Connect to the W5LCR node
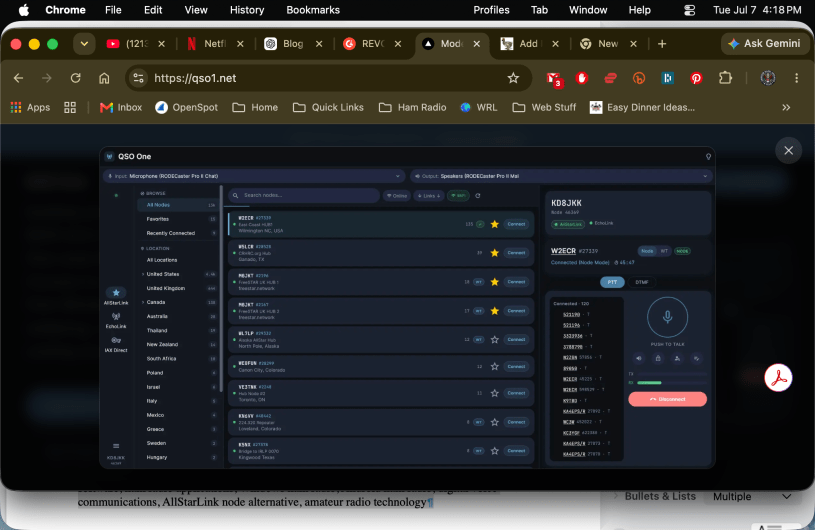This screenshot has width=815, height=530. click(516, 253)
